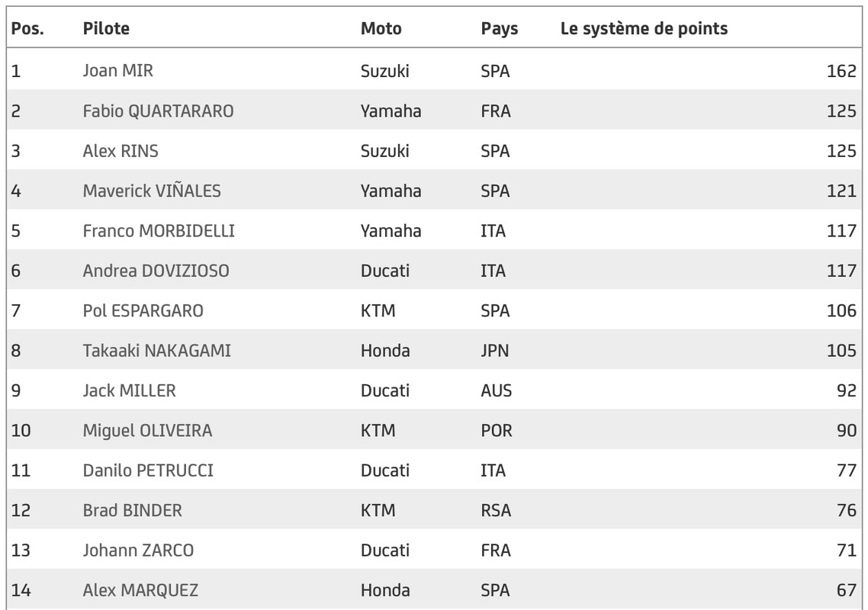The image size is (868, 610).
Task: Click Jack MILLER name
Action: point(129,391)
